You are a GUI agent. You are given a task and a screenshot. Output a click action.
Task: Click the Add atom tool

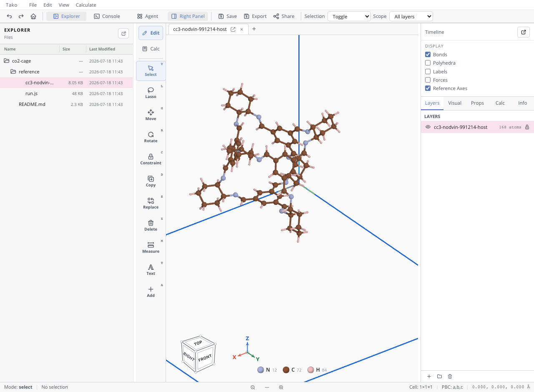pos(151,291)
